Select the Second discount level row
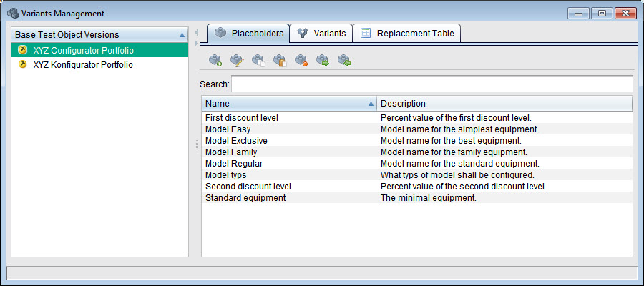The image size is (644, 286). tap(417, 187)
